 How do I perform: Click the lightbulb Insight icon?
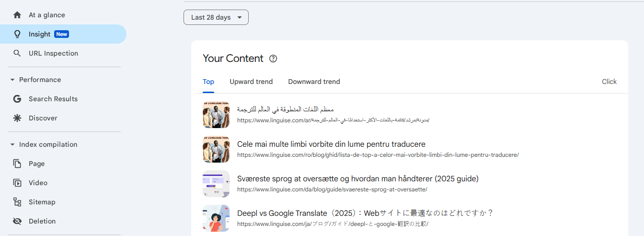point(17,34)
